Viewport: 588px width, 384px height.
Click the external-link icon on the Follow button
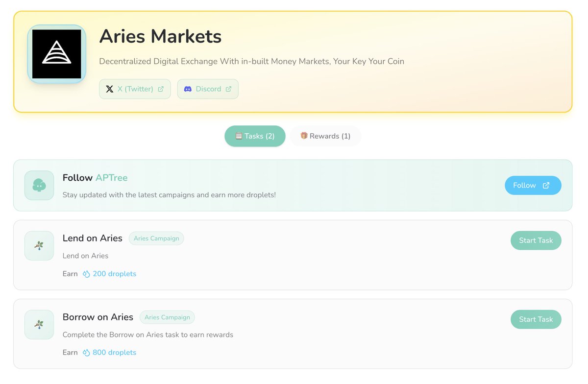tap(545, 185)
